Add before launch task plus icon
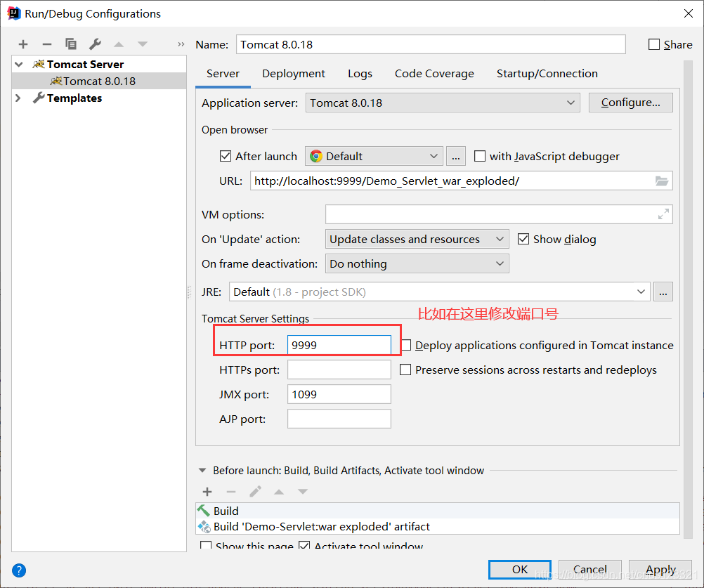 click(207, 492)
